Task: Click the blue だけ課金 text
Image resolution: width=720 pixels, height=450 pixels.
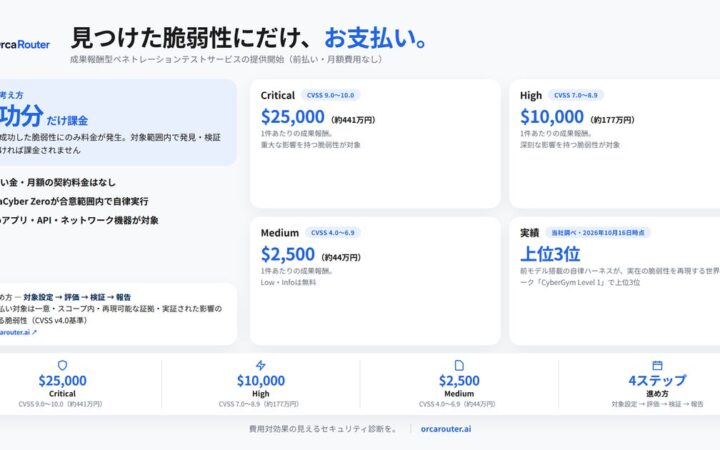Action: [x=67, y=121]
